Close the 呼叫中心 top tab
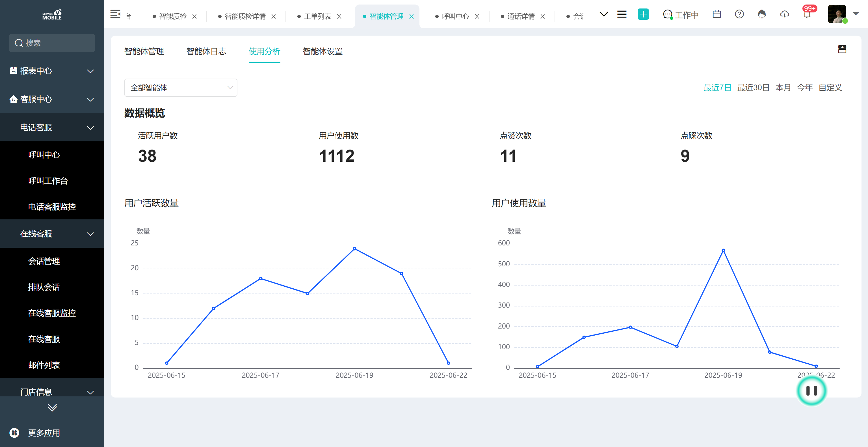This screenshot has width=868, height=447. click(x=477, y=16)
